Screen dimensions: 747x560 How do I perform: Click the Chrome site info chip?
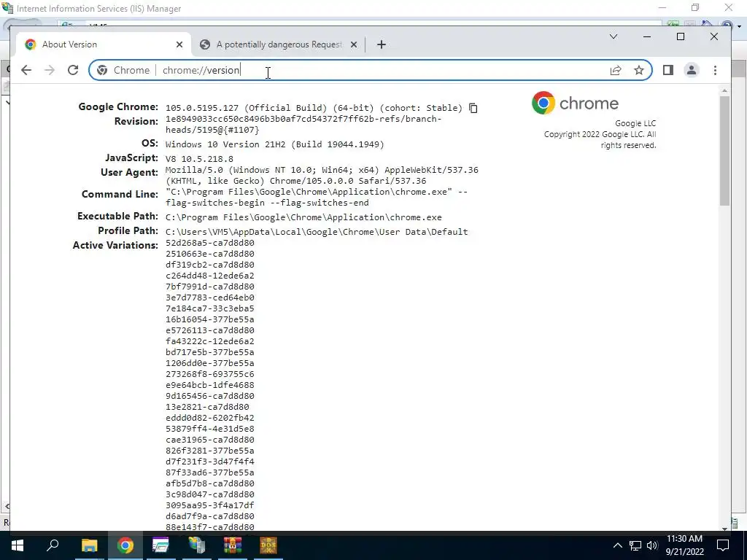(x=123, y=71)
